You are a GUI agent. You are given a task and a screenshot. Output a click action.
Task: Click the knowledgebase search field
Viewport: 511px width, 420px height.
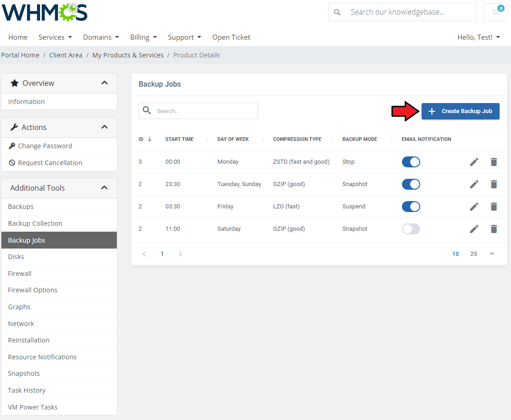coord(402,12)
